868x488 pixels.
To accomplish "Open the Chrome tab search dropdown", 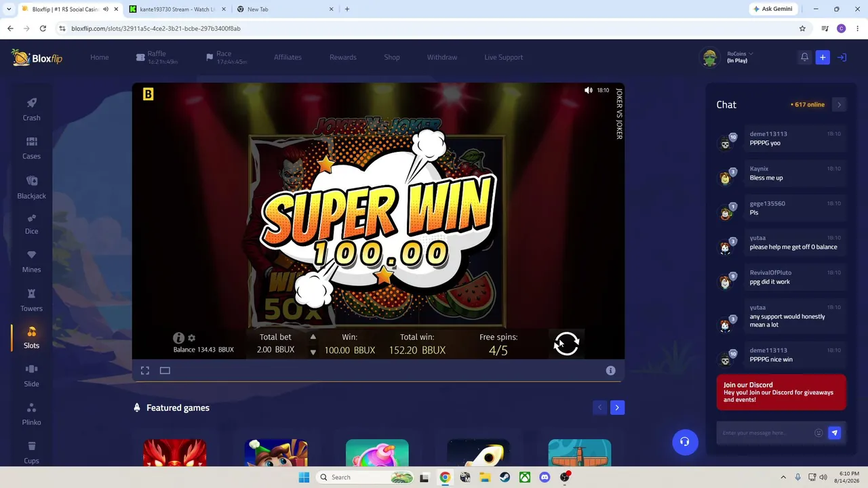I will [x=9, y=9].
